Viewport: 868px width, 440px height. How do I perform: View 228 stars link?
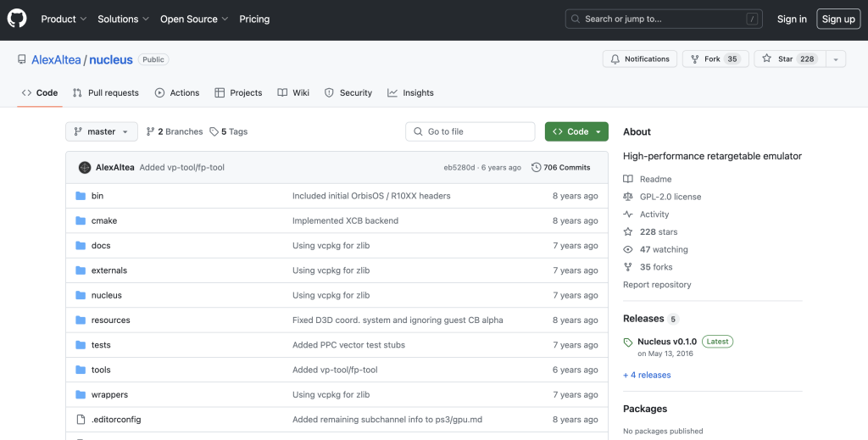pyautogui.click(x=651, y=232)
